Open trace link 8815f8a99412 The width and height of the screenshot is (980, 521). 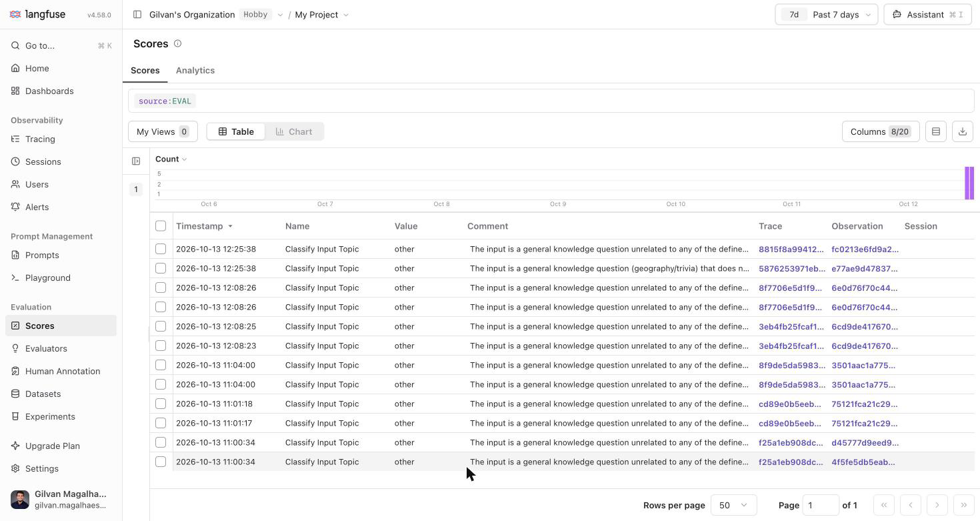(x=791, y=249)
